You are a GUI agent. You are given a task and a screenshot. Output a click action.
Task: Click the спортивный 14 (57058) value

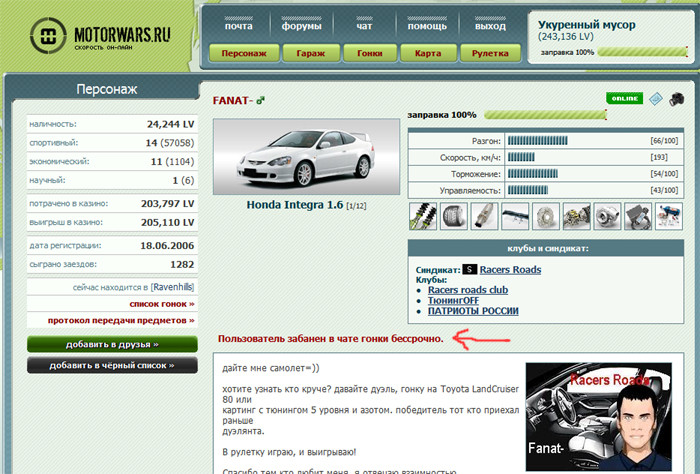coord(170,143)
